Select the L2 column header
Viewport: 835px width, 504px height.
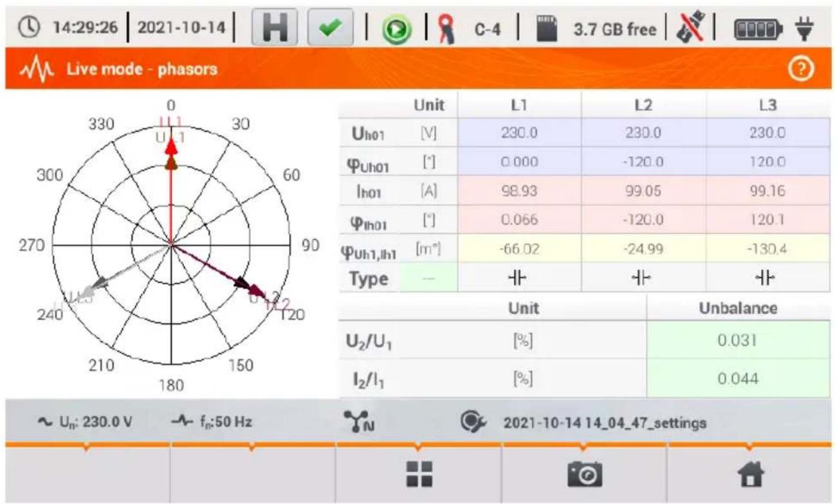(x=643, y=104)
